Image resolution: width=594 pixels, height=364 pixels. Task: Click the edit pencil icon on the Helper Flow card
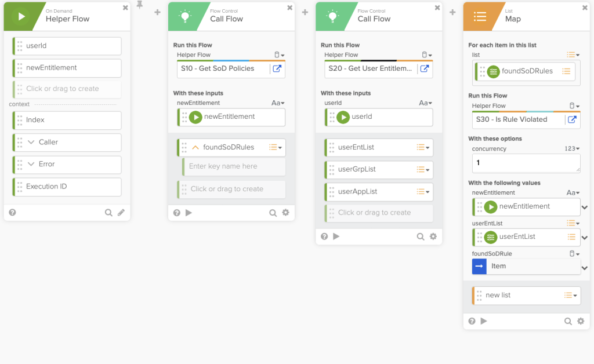point(121,213)
